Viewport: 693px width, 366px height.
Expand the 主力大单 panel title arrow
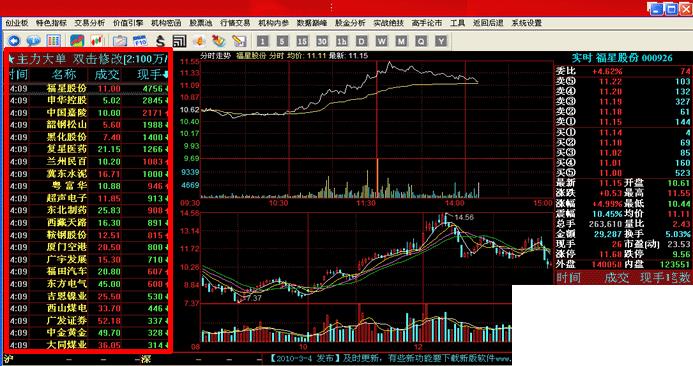click(x=11, y=59)
